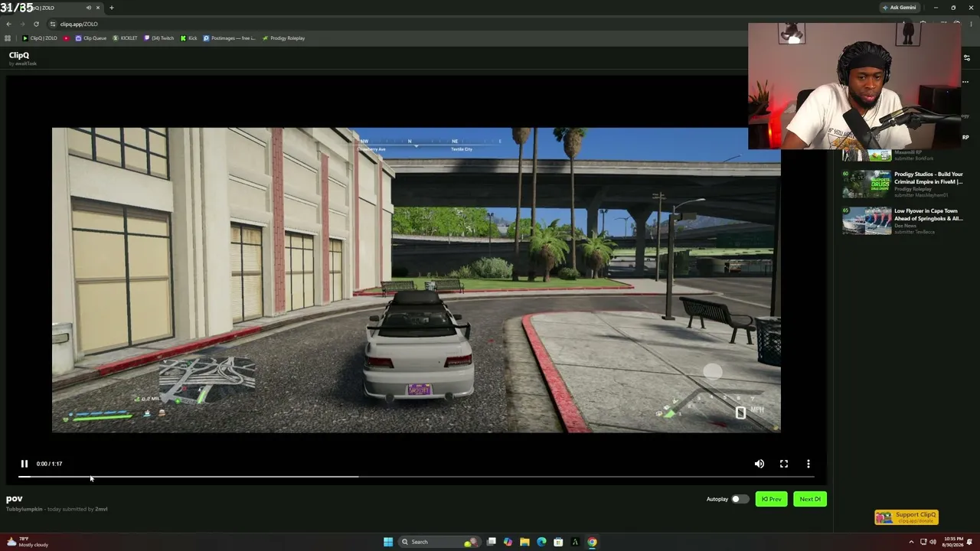
Task: Reload the current page
Action: [36, 24]
